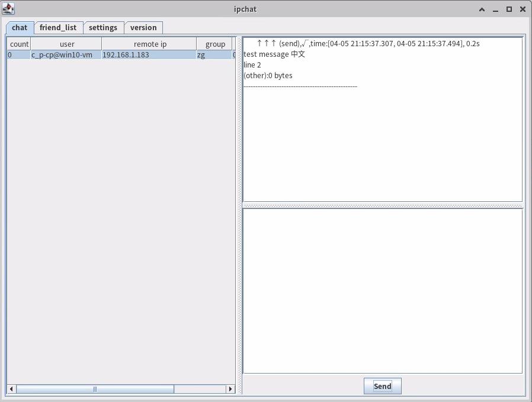Image resolution: width=532 pixels, height=402 pixels.
Task: Click the 'line 2' text in chat history
Action: (x=252, y=65)
